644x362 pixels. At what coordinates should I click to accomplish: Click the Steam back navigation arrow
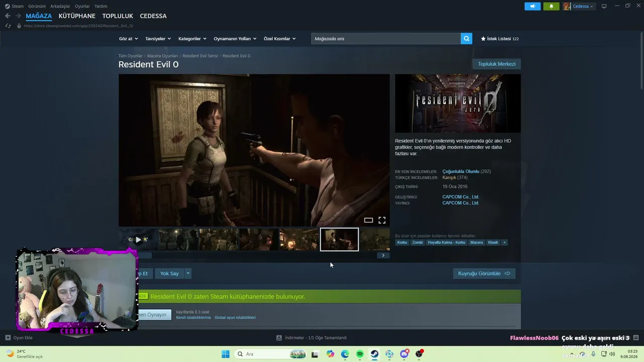tap(8, 16)
